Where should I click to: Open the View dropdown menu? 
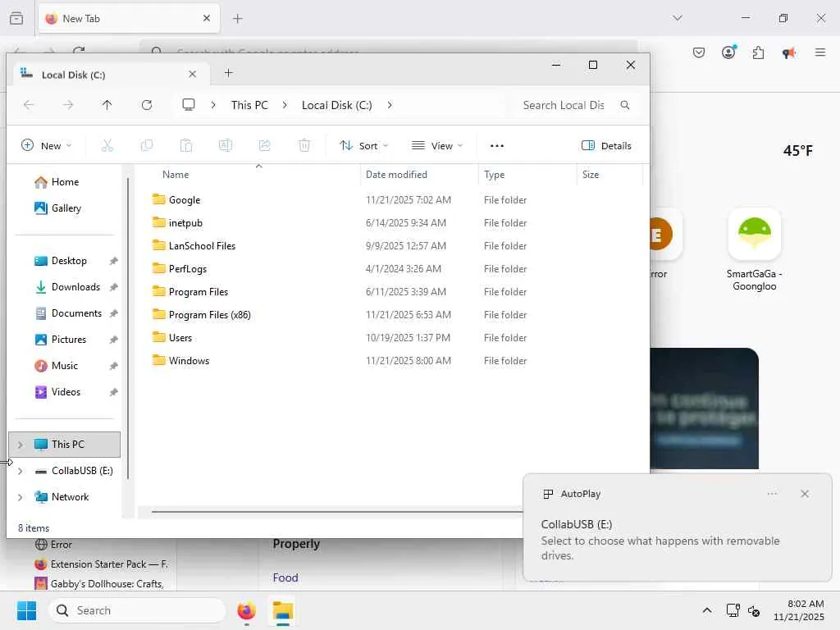click(x=437, y=146)
